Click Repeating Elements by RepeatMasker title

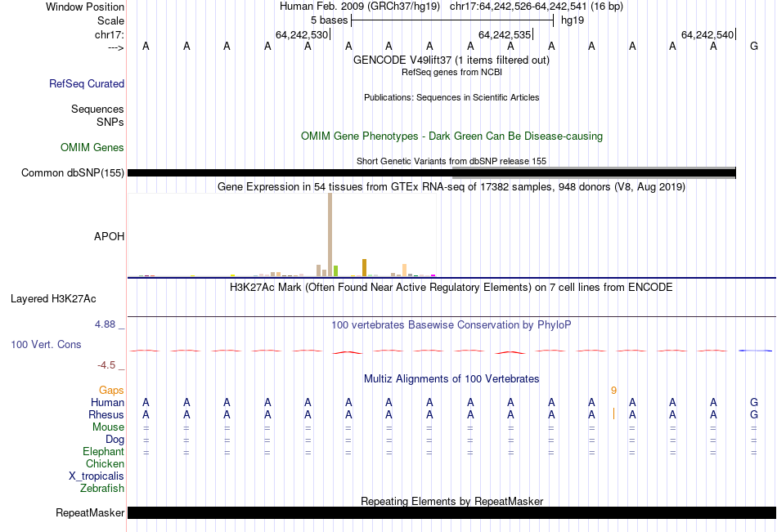[451, 501]
